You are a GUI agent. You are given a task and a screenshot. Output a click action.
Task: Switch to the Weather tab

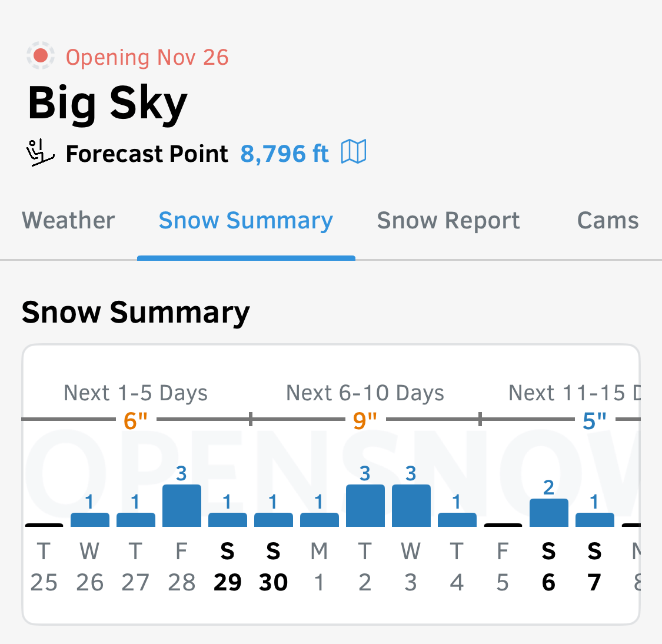pos(68,221)
